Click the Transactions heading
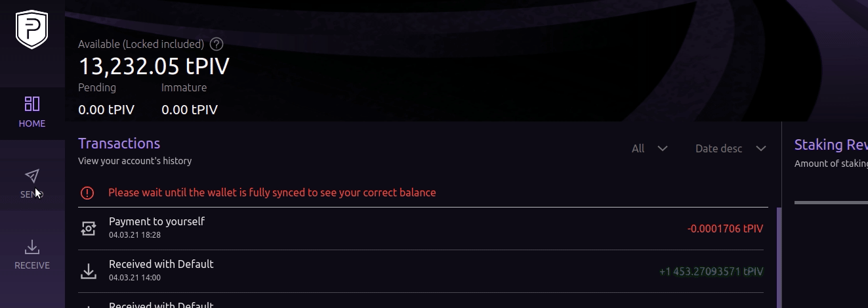 [x=119, y=143]
